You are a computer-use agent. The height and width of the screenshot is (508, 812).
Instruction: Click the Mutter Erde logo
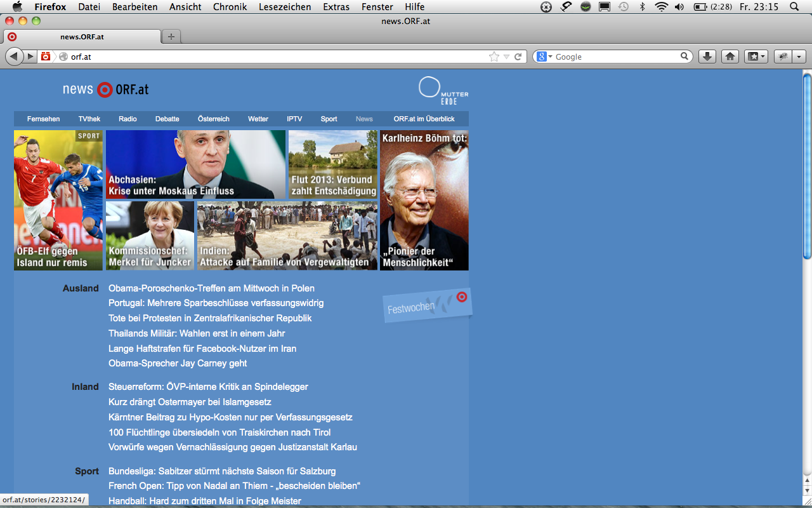[443, 91]
